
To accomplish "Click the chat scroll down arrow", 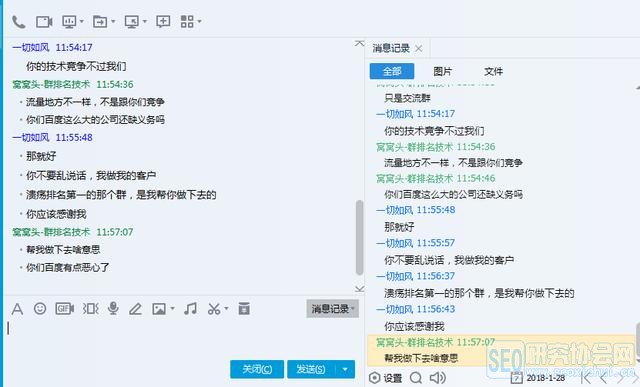I will [x=360, y=289].
